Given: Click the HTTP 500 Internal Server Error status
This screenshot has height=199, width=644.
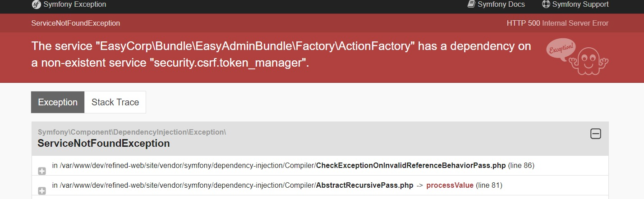Looking at the screenshot, I should (x=557, y=23).
